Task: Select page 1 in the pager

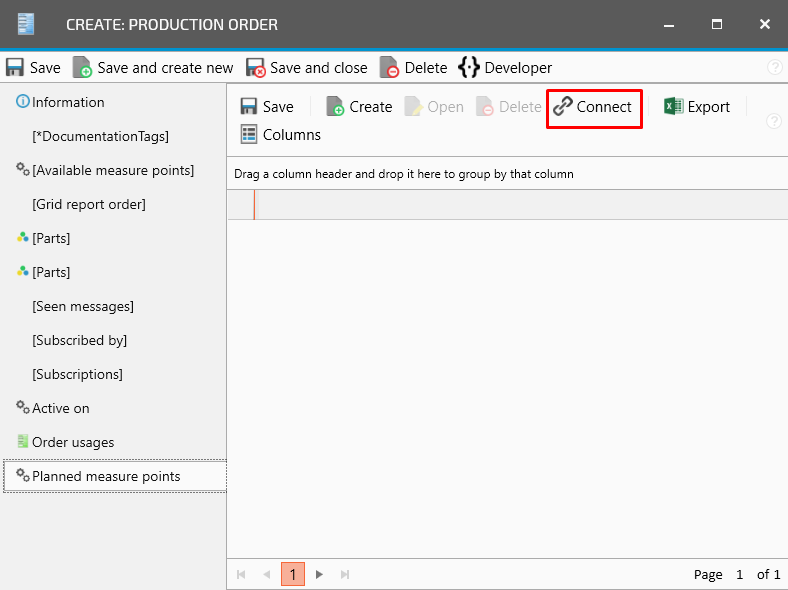Action: point(292,574)
